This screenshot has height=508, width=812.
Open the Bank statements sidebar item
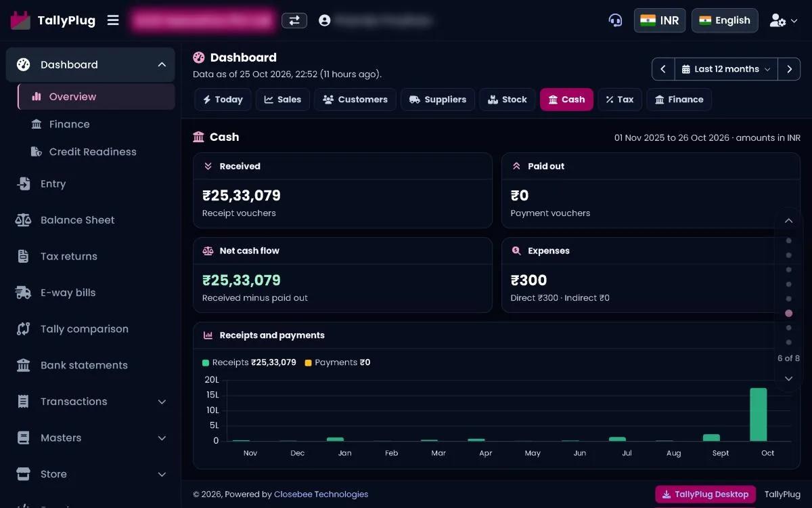pyautogui.click(x=91, y=365)
